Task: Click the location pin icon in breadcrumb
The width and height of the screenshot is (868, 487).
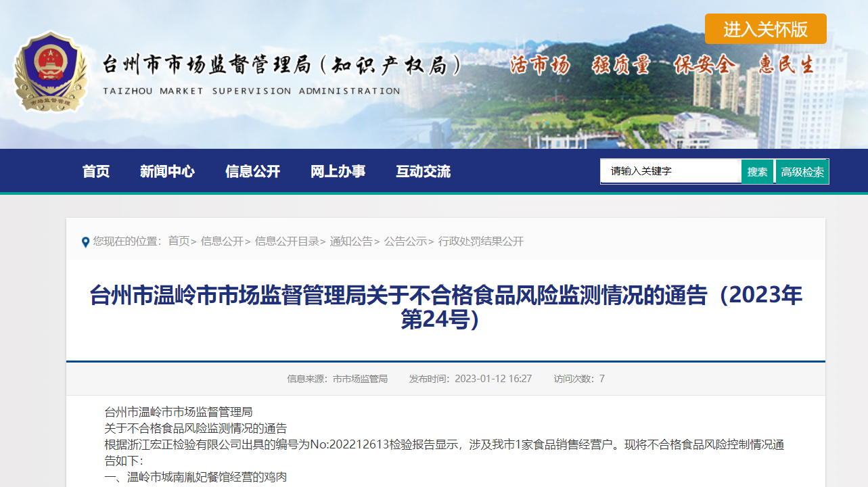Action: (85, 242)
